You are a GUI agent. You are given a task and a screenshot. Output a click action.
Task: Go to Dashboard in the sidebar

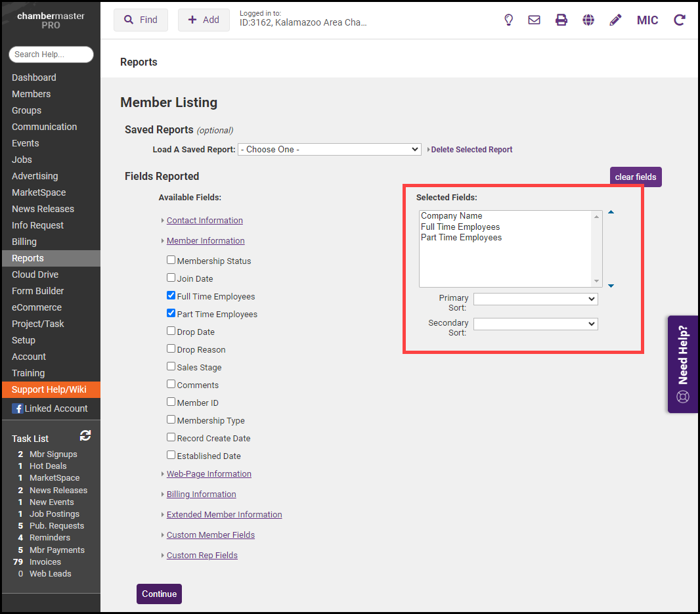(x=34, y=77)
